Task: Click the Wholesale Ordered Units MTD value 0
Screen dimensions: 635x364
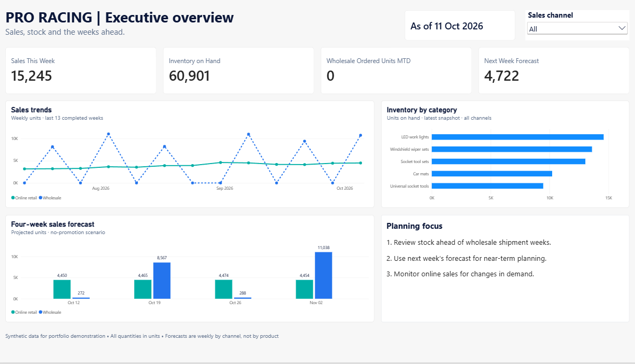Action: coord(330,76)
